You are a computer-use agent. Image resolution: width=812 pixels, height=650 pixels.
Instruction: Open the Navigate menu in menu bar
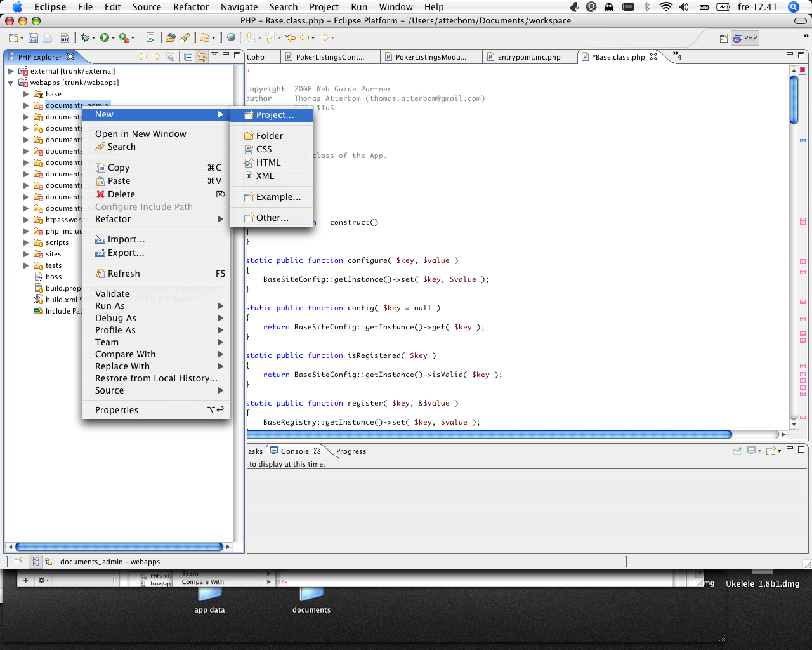coord(239,7)
